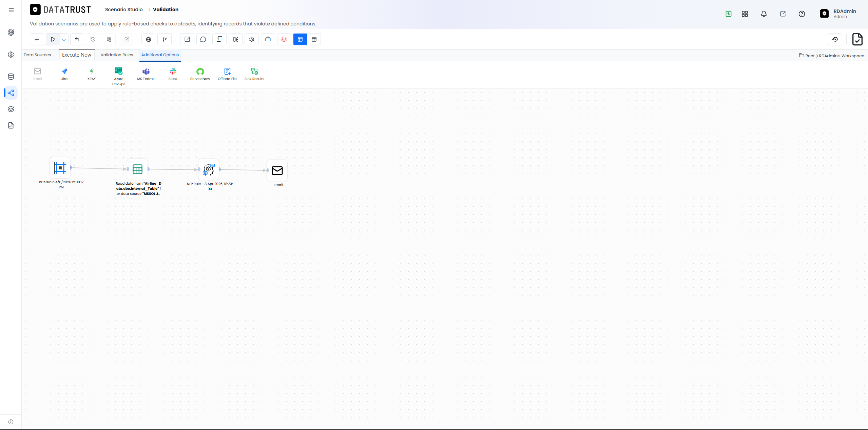Viewport: 868px width, 430px height.
Task: Select the Email node on canvas
Action: 277,170
